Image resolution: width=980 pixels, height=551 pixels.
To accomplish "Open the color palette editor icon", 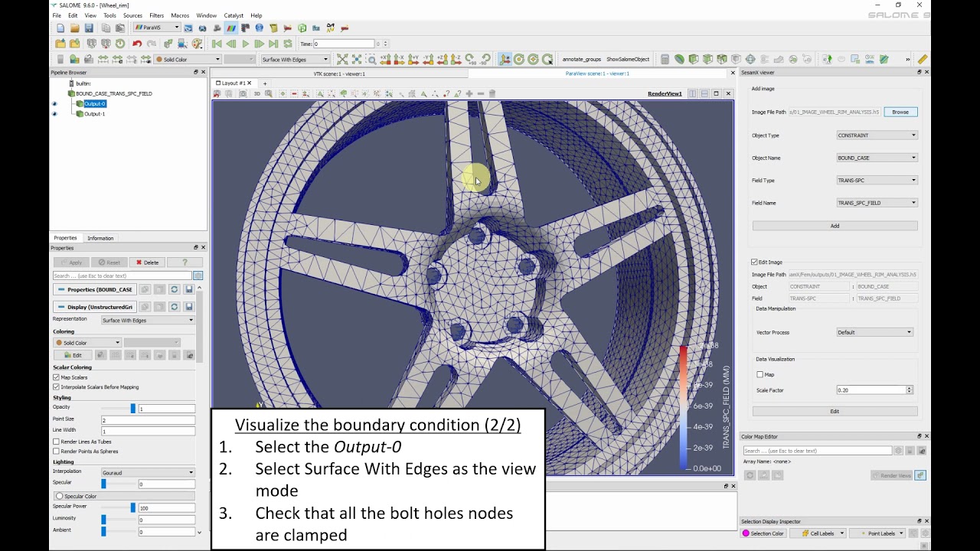I will 198,44.
